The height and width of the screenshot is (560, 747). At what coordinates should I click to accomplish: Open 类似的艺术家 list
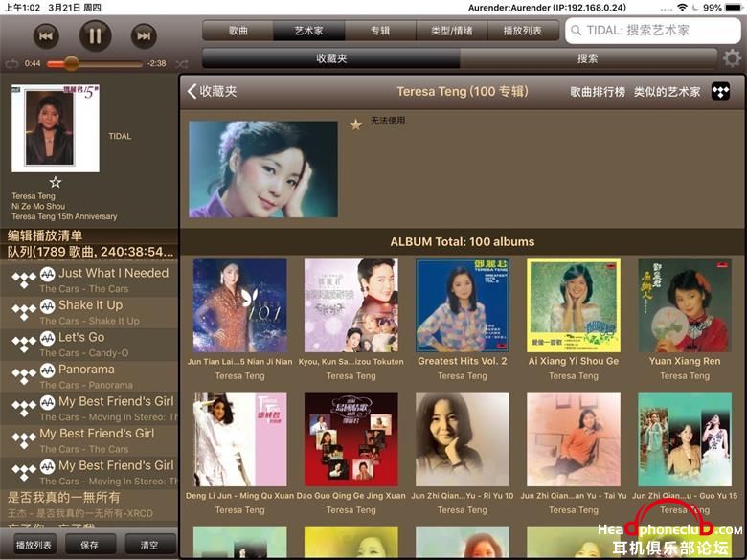[667, 92]
